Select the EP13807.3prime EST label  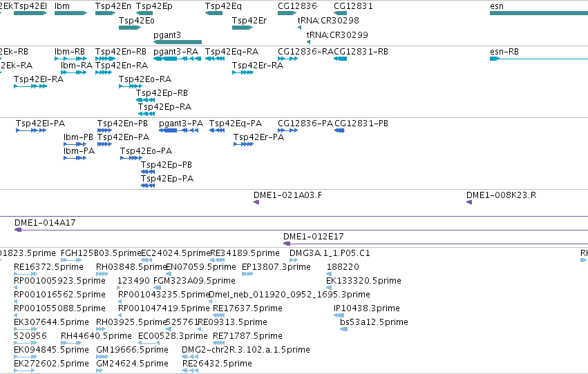coord(276,267)
